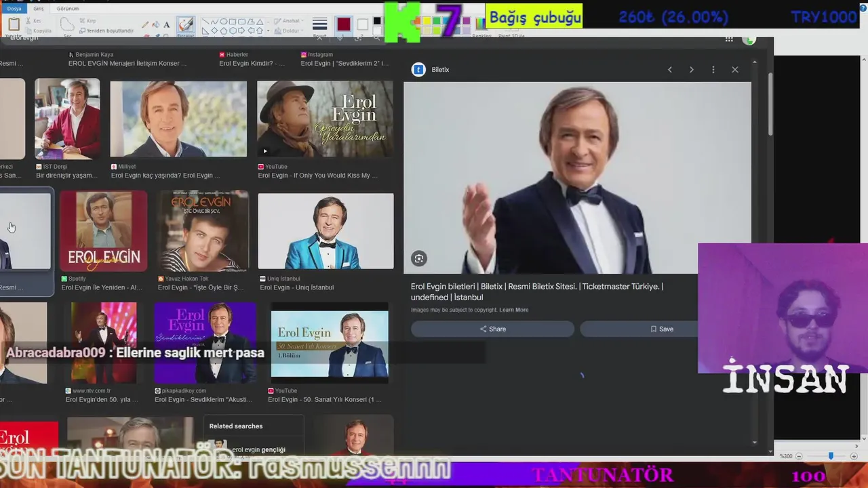The image size is (868, 488).
Task: Click the Google account avatar
Action: tap(749, 39)
